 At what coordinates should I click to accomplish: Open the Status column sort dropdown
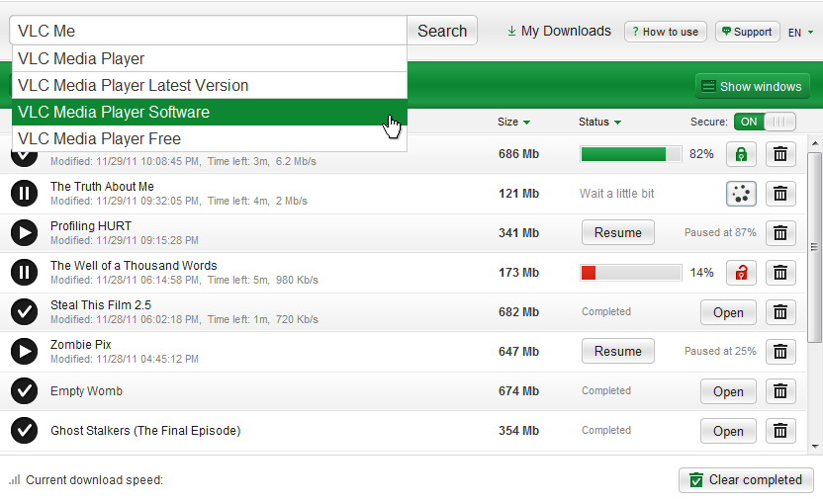[x=617, y=123]
